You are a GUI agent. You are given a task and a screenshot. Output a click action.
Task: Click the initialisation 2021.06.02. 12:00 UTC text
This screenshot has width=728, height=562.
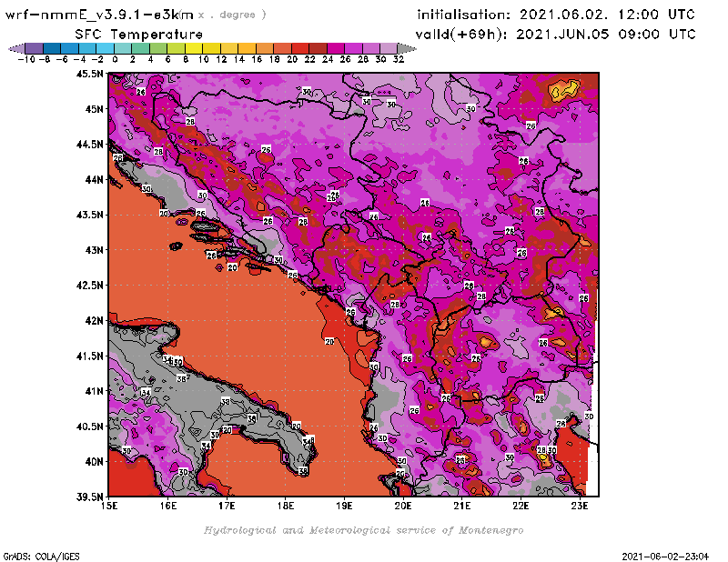[x=556, y=15]
